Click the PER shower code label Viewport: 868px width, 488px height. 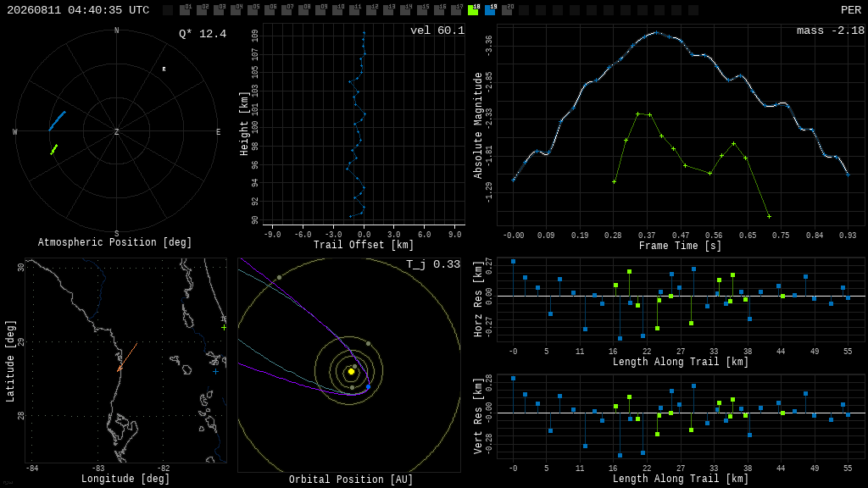tap(851, 10)
